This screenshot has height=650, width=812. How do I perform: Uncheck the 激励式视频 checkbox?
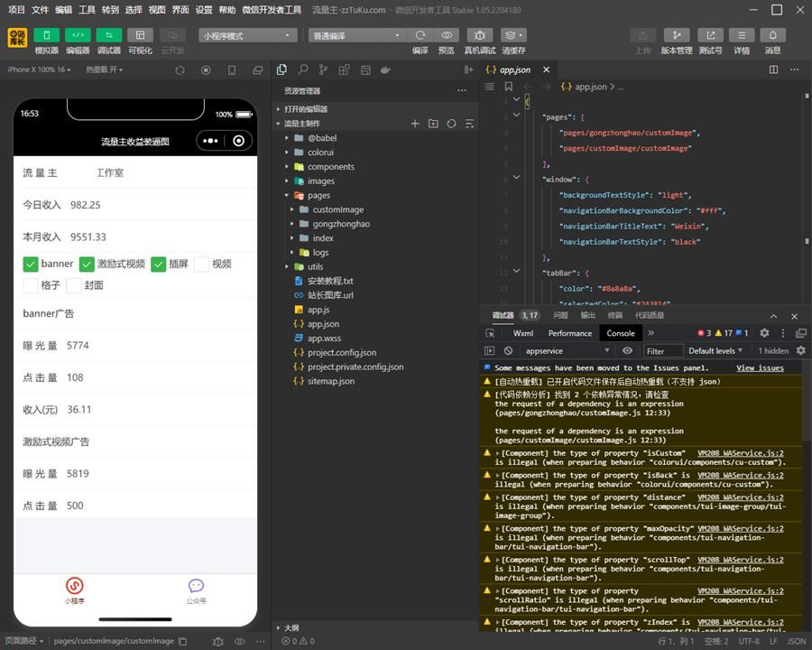coord(87,265)
